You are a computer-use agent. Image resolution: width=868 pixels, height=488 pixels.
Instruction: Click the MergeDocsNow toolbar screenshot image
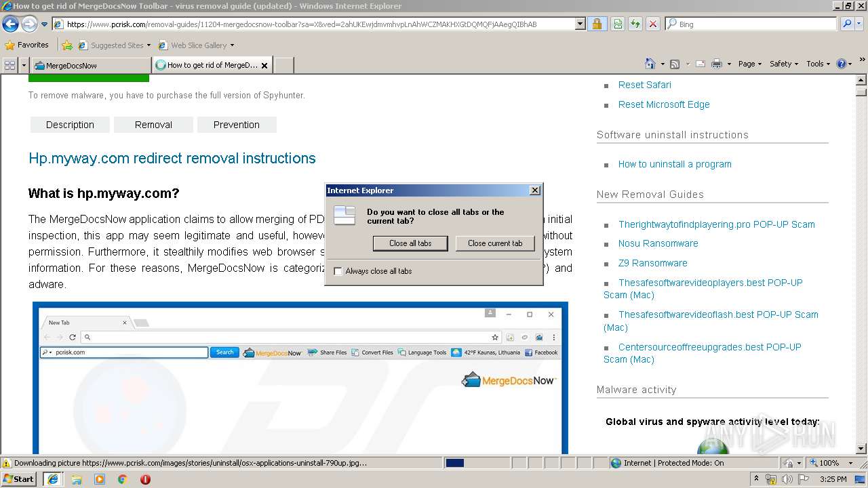click(300, 378)
